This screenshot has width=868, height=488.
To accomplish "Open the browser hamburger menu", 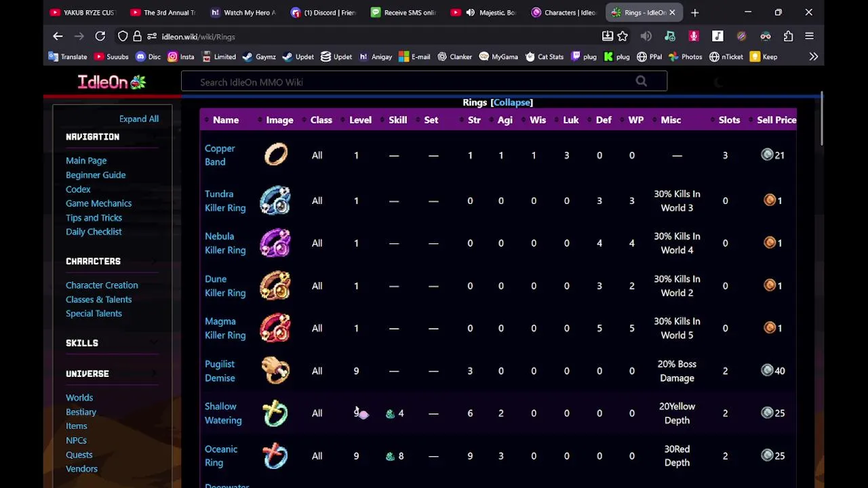I will point(809,37).
